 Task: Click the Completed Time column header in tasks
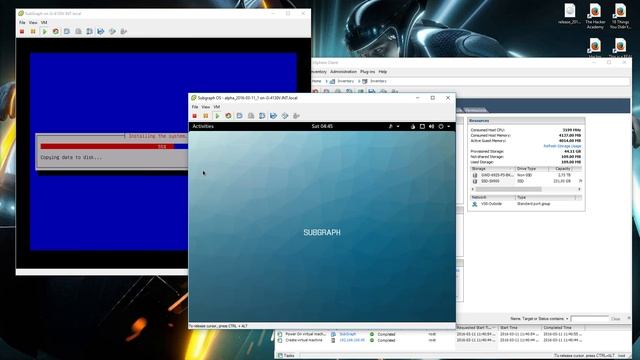click(x=562, y=328)
